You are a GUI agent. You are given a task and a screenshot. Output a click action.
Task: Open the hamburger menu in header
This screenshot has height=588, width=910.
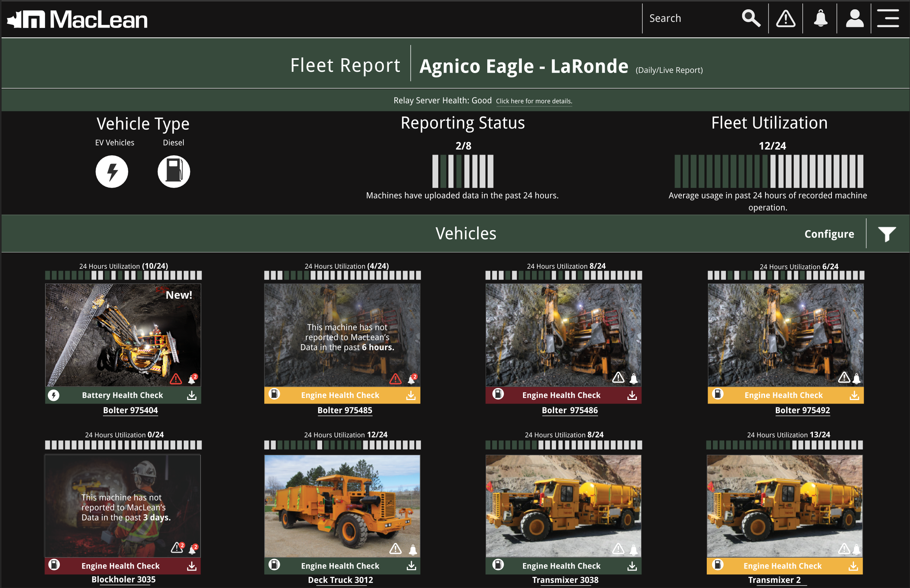tap(888, 18)
